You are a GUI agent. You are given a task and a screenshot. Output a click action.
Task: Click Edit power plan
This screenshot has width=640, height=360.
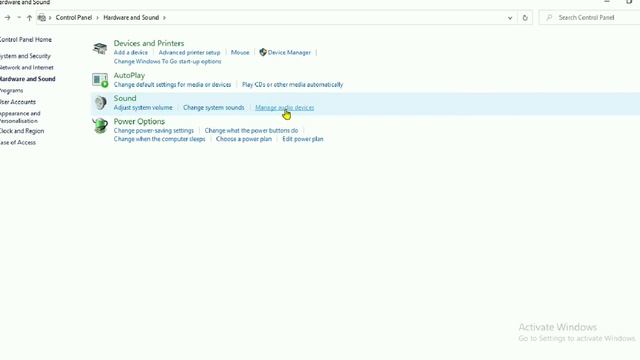click(x=303, y=139)
